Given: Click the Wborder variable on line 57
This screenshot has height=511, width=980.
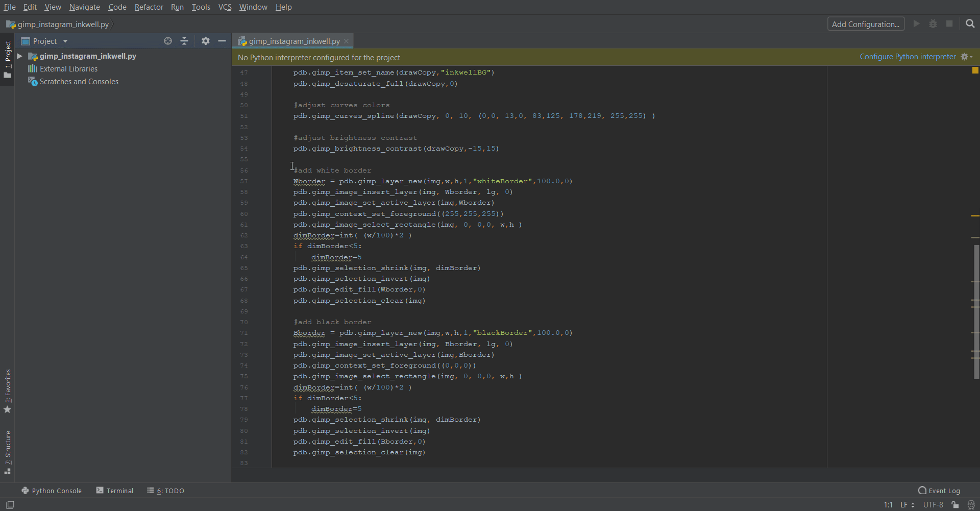Looking at the screenshot, I should [309, 181].
